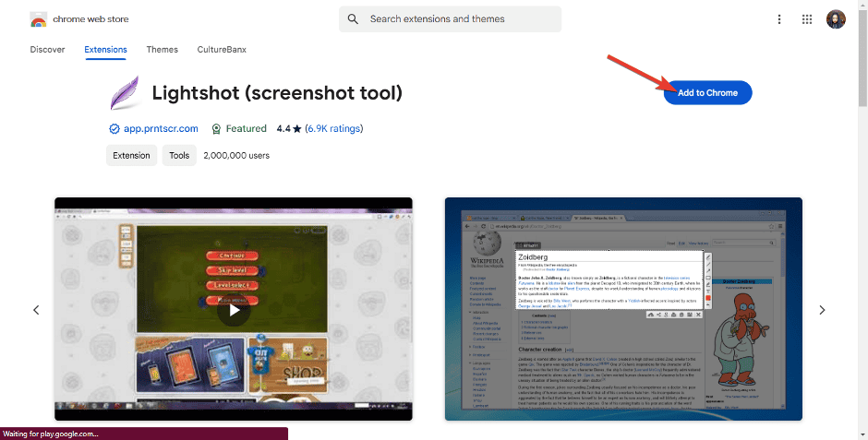
Task: Click the Featured badge icon
Action: click(x=216, y=129)
